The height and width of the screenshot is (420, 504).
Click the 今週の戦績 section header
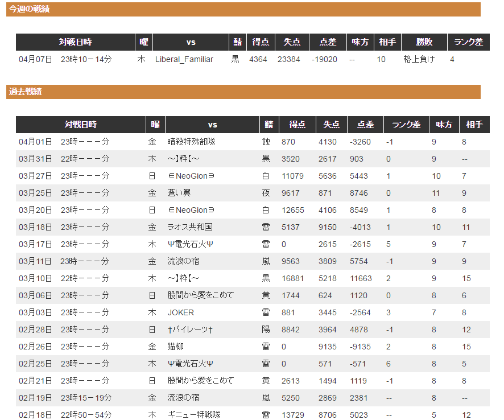click(x=243, y=9)
